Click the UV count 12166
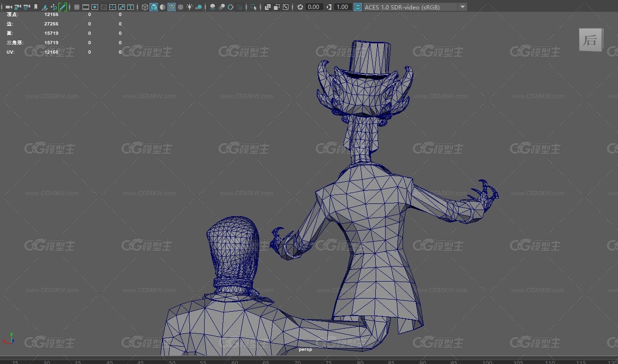 point(51,52)
